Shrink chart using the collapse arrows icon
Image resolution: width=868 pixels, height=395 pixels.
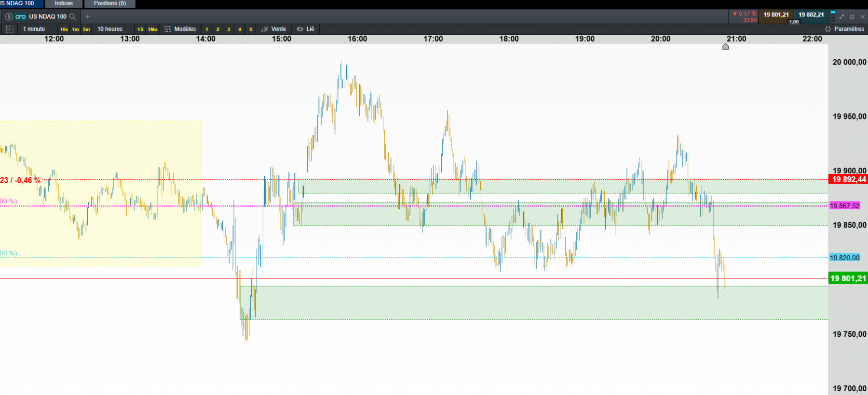[x=842, y=16]
